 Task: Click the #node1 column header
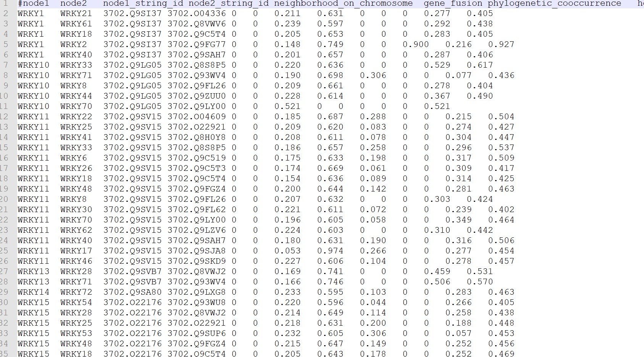point(34,3)
